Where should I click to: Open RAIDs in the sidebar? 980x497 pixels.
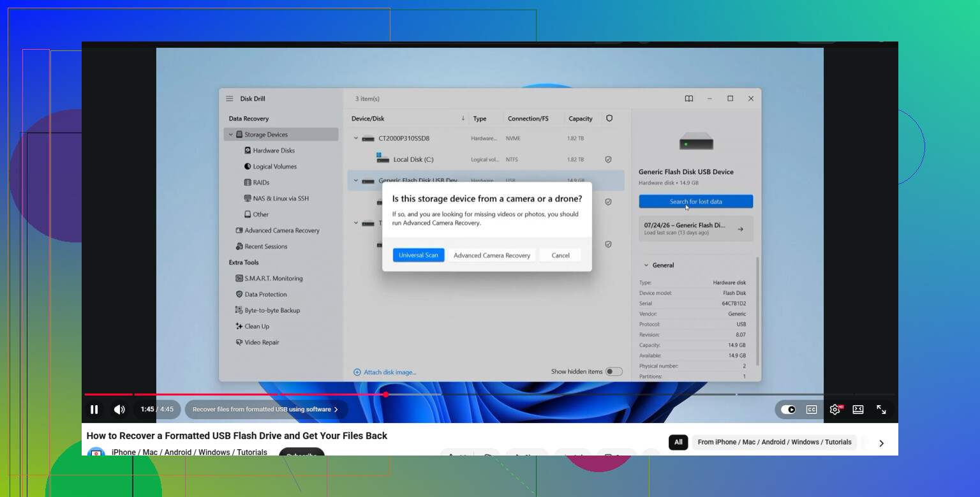[x=261, y=182]
